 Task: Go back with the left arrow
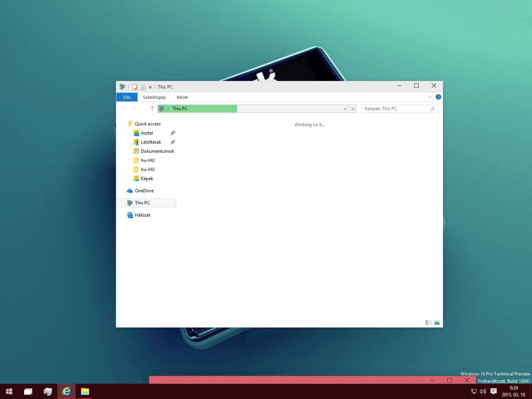[124, 109]
